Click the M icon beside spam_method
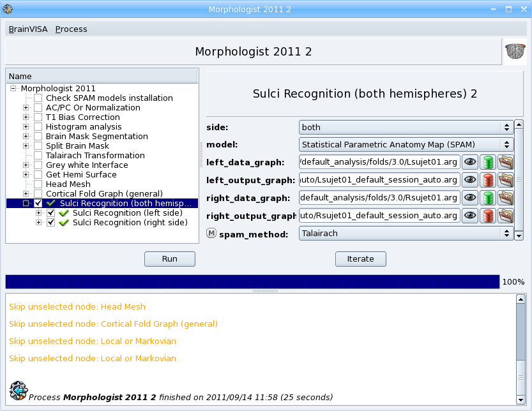 211,234
